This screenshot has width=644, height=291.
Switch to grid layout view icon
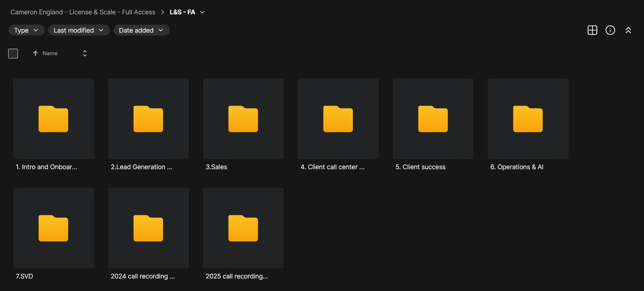pos(592,30)
